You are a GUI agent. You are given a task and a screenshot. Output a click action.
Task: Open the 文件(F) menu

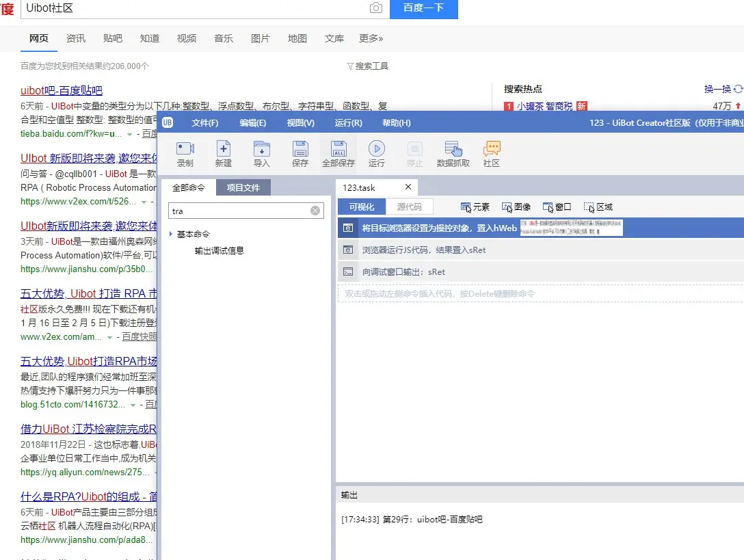tap(205, 123)
